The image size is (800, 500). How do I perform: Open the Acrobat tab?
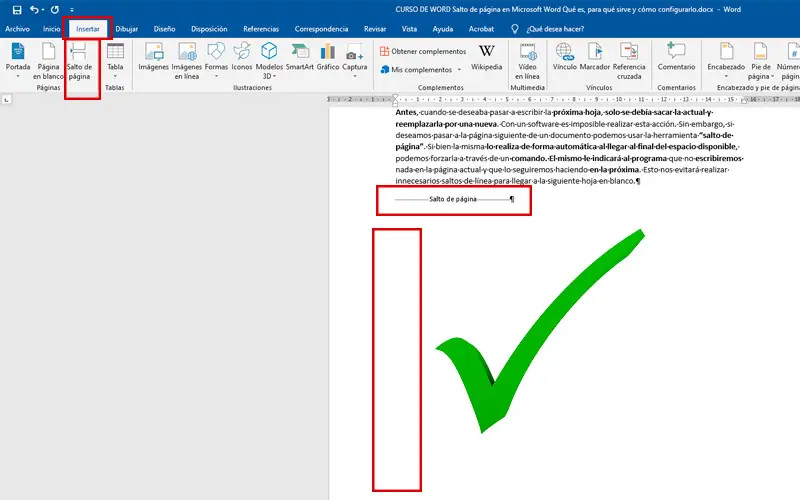(x=481, y=29)
